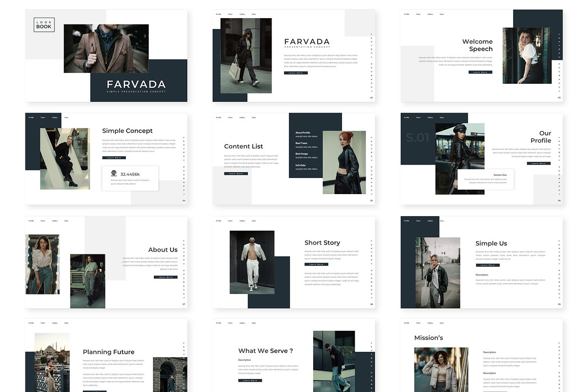Click Learn More under Simple Concept text
Viewport: 588px width, 392px height.
pyautogui.click(x=114, y=158)
